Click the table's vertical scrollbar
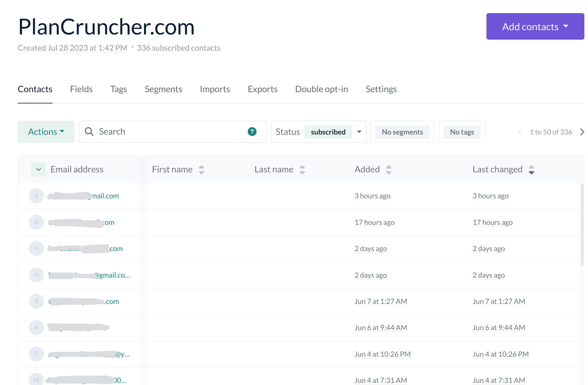Screen dimensions: 588x385 582,225
